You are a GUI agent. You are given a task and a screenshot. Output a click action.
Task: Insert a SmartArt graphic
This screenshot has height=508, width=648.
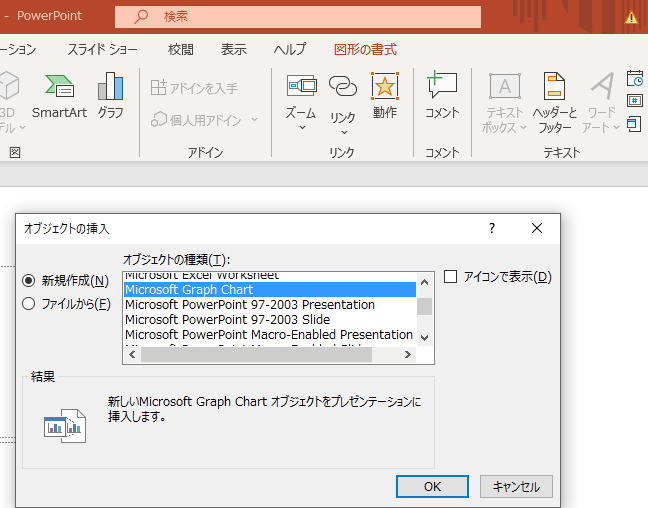coord(59,97)
